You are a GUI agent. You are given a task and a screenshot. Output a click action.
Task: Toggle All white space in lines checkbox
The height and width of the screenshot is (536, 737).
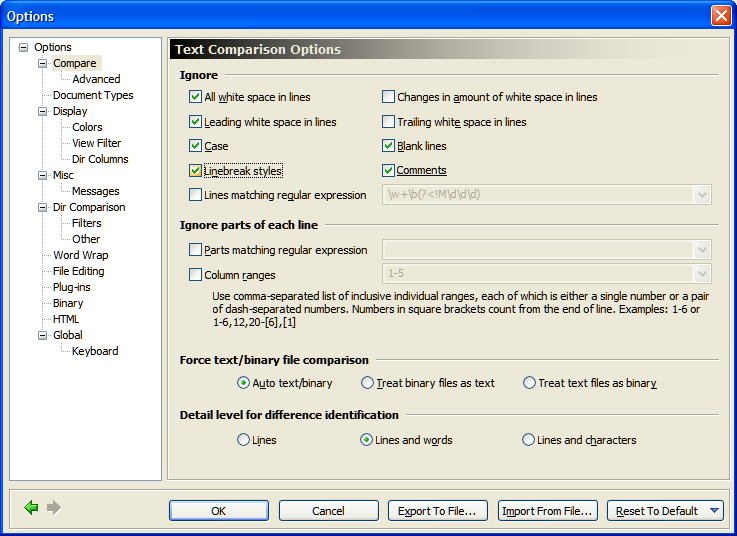point(196,97)
